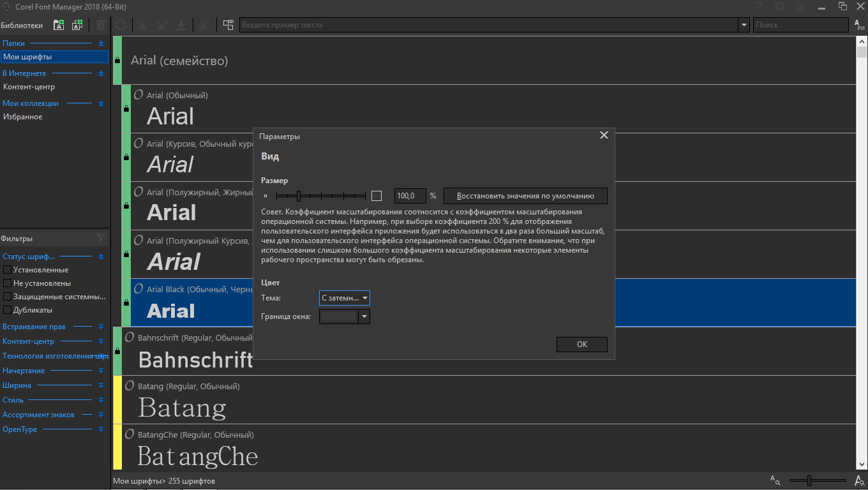The width and height of the screenshot is (868, 490).
Task: Select the BatangChe font preview
Action: click(x=198, y=456)
